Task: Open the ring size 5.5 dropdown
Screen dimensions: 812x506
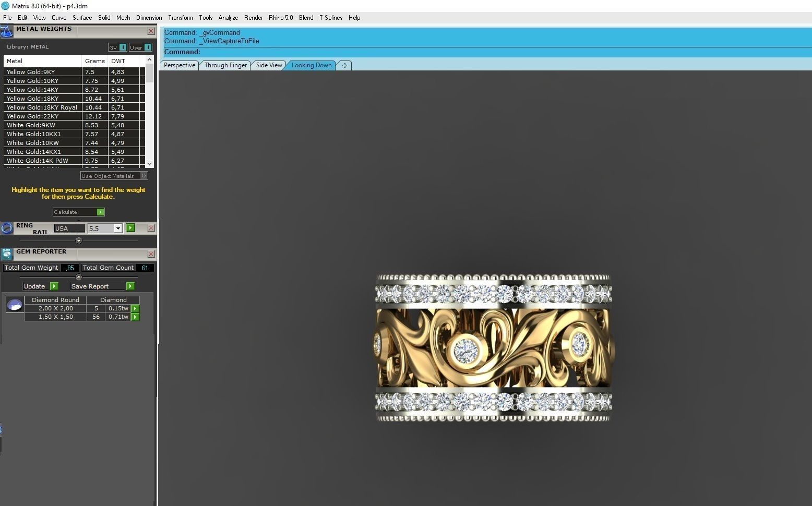Action: pyautogui.click(x=118, y=228)
